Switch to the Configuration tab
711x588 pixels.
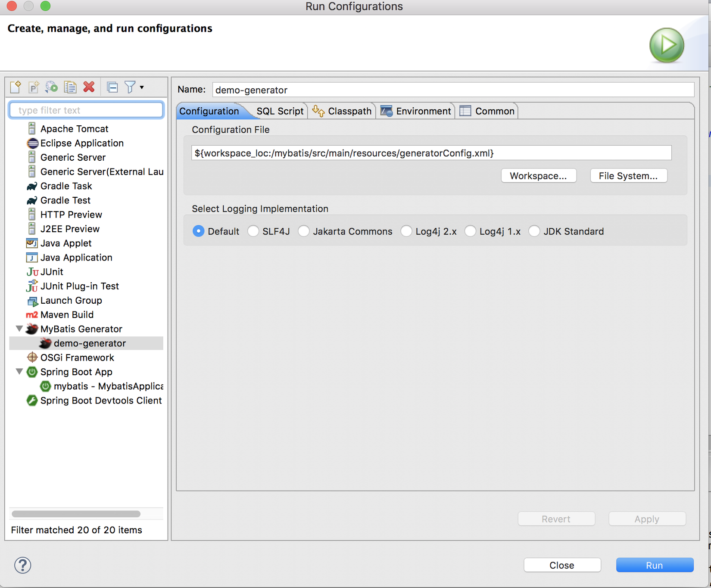tap(209, 111)
